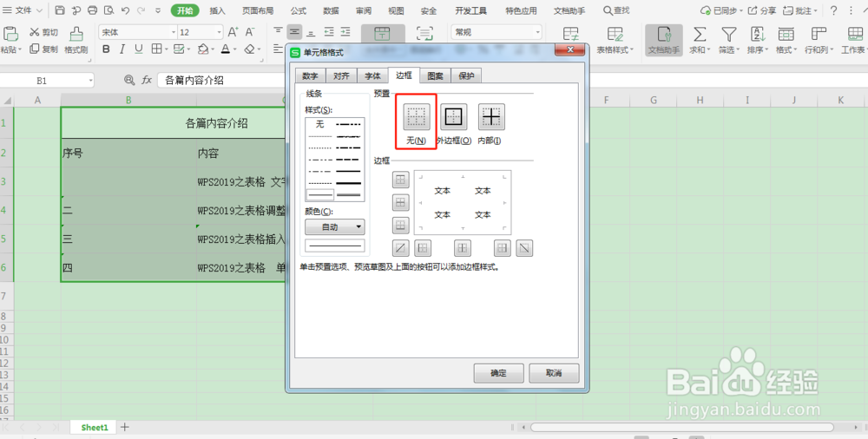Click the font color A icon
868x439 pixels.
tap(226, 49)
